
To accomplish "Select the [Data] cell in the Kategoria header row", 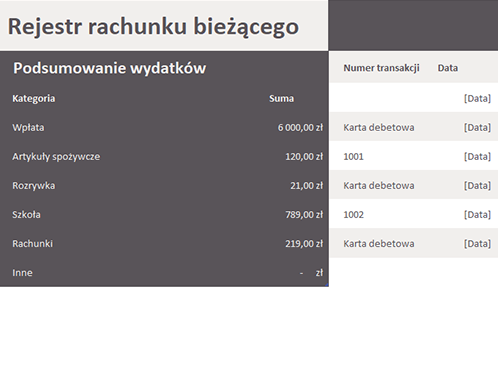I will 477,98.
